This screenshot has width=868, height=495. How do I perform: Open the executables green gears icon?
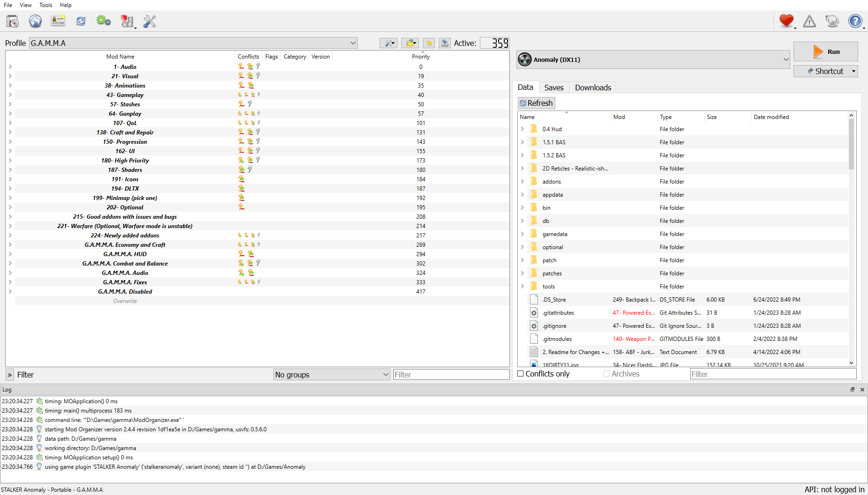103,21
